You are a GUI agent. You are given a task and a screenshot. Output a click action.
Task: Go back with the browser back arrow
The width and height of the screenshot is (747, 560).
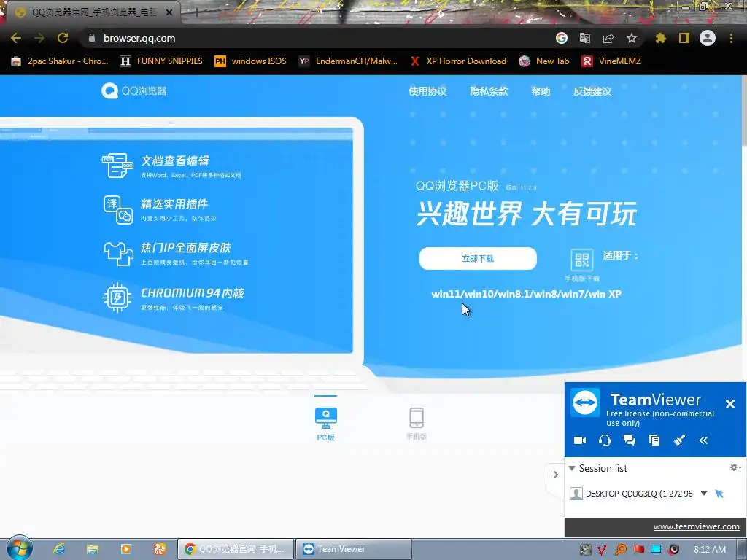(16, 38)
